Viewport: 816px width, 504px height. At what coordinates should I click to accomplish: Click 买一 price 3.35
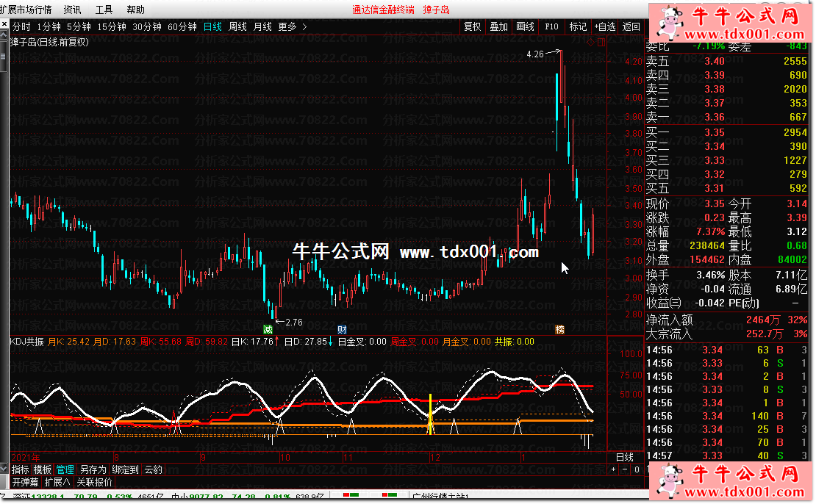pos(715,132)
